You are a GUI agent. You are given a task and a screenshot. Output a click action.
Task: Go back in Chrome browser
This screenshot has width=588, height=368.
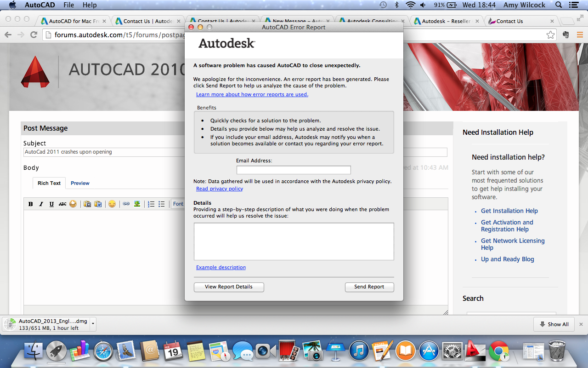coord(8,35)
